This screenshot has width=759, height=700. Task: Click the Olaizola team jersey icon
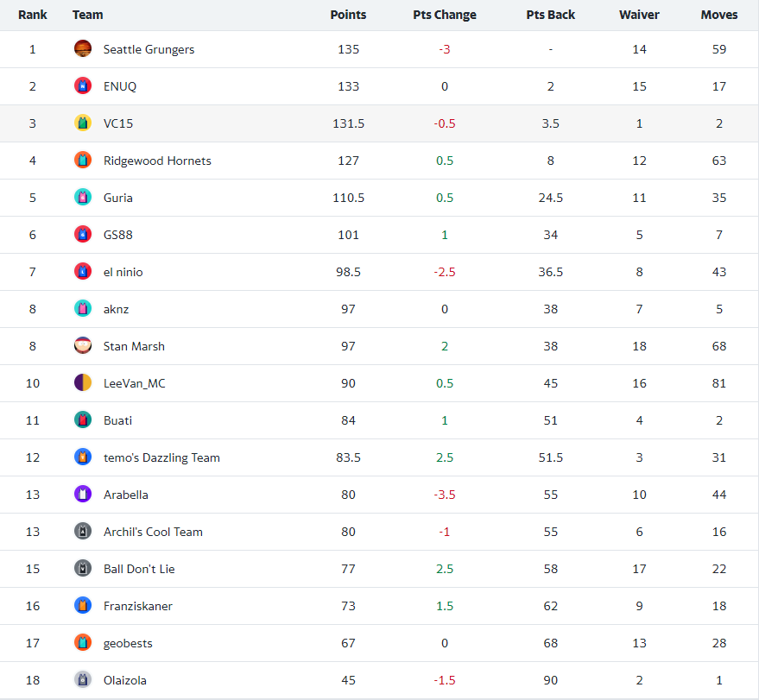click(83, 680)
